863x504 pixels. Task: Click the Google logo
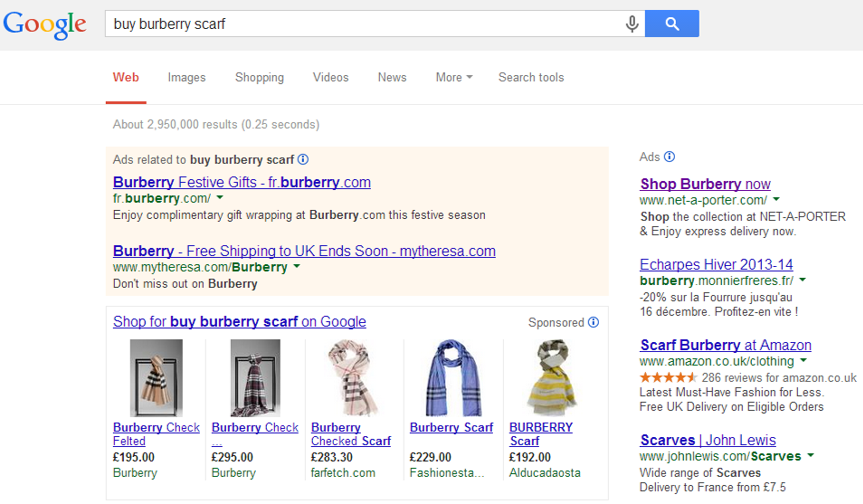tap(45, 25)
